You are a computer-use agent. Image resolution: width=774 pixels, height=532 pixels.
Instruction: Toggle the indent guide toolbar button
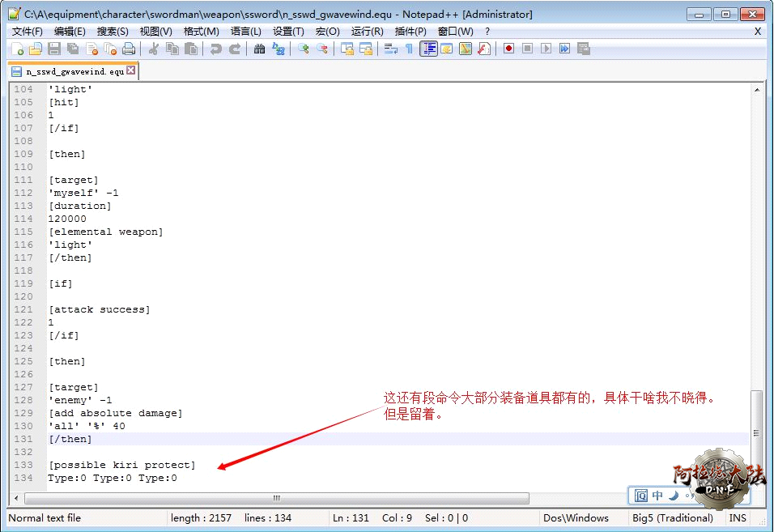click(428, 49)
